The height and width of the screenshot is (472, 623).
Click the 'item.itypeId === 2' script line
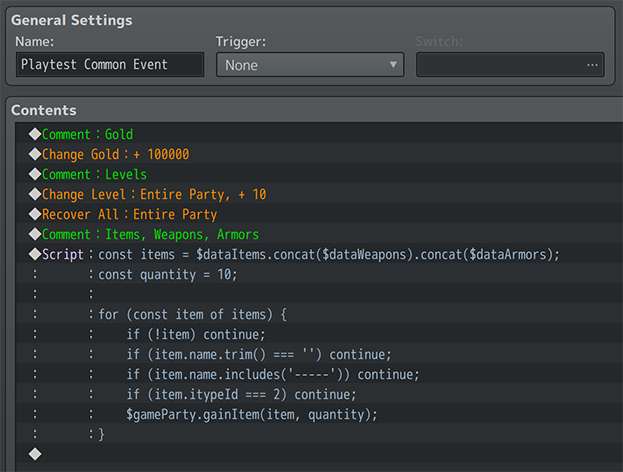point(319,394)
